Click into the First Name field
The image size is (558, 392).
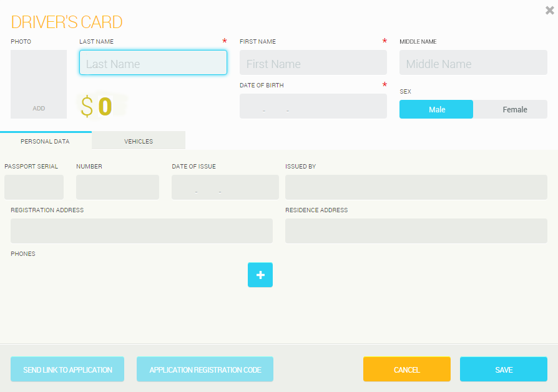coord(313,63)
